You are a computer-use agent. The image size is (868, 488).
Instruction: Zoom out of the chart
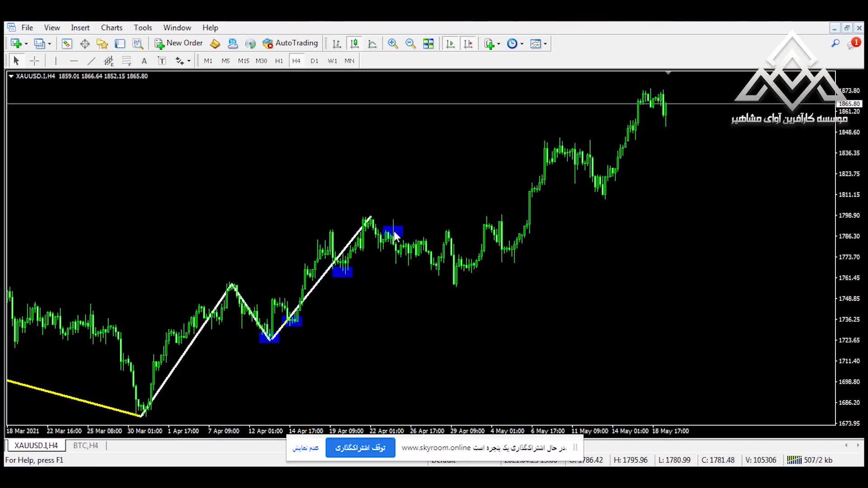pos(410,44)
